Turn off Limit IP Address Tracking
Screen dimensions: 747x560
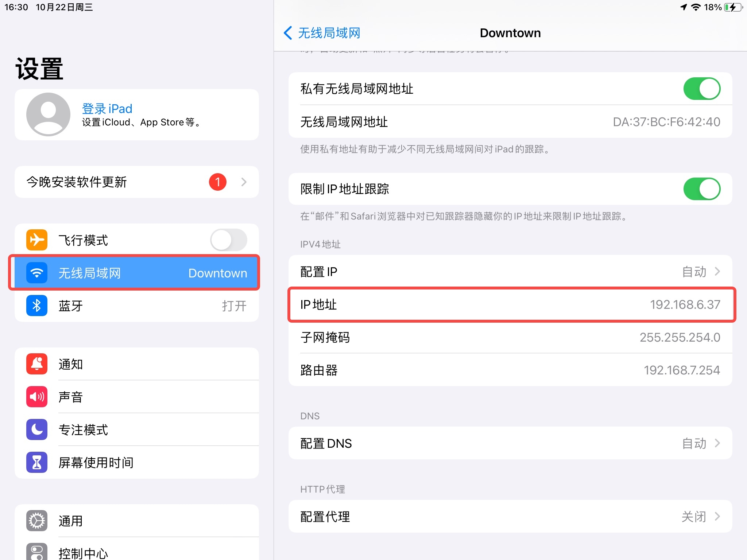pyautogui.click(x=701, y=189)
